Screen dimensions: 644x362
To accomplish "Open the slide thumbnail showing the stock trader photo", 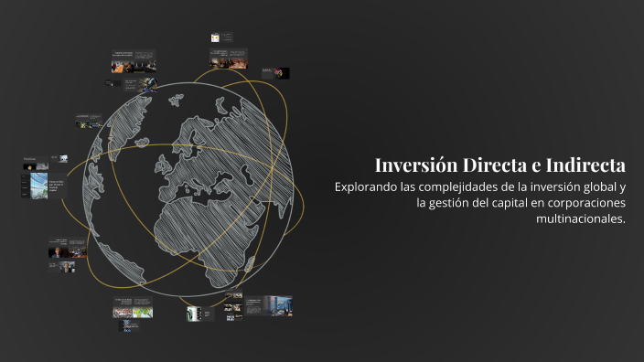I will point(141,85).
